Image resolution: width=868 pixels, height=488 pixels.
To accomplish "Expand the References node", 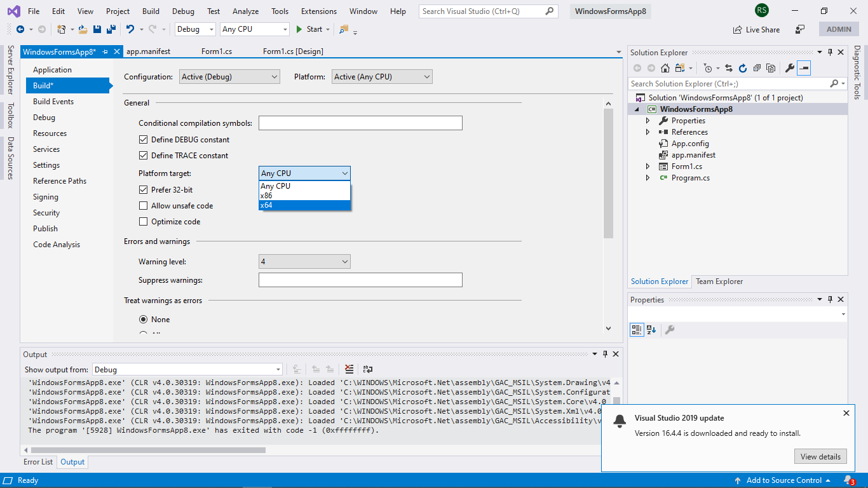I will pyautogui.click(x=648, y=132).
